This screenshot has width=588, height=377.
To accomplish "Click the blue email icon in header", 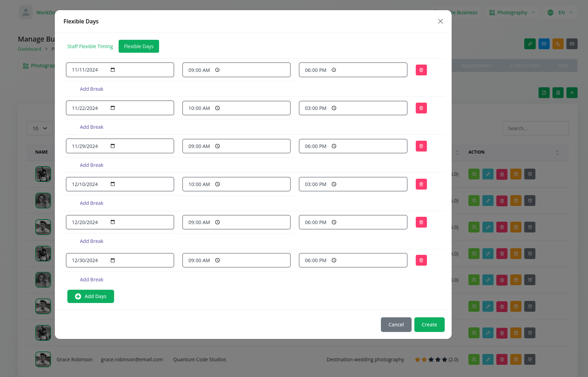I will pyautogui.click(x=544, y=44).
